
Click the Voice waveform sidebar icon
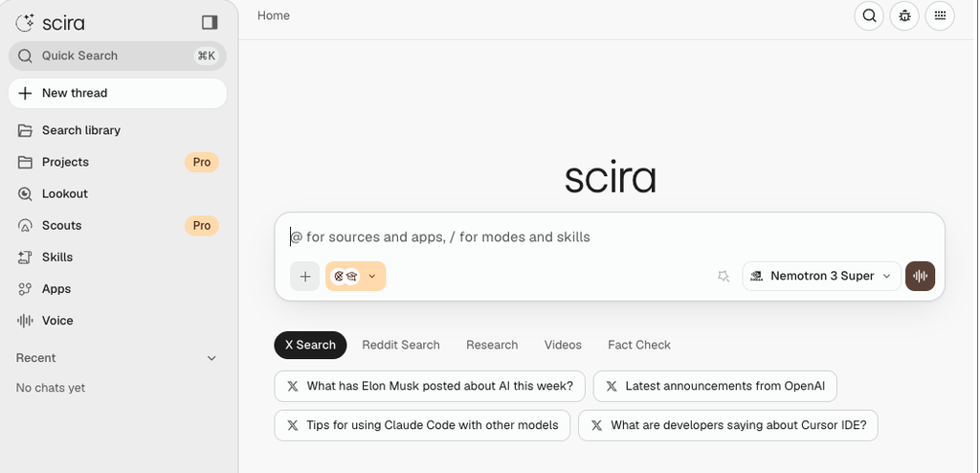pos(25,321)
